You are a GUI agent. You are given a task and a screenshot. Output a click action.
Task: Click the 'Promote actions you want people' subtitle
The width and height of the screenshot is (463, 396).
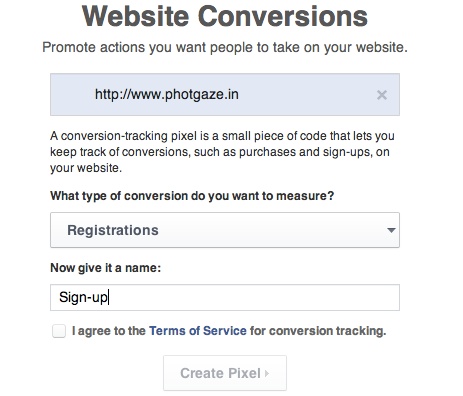click(225, 47)
